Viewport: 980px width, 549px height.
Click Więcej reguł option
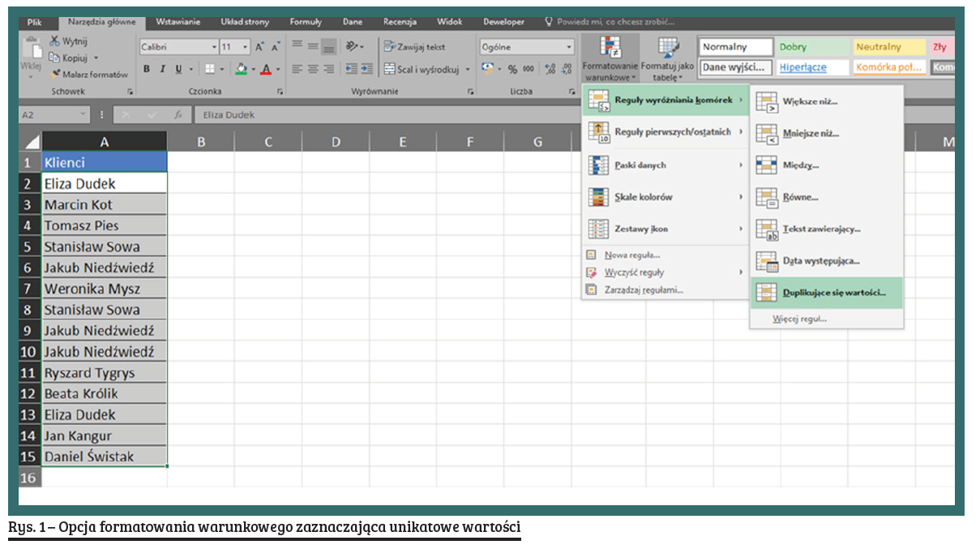click(x=827, y=319)
